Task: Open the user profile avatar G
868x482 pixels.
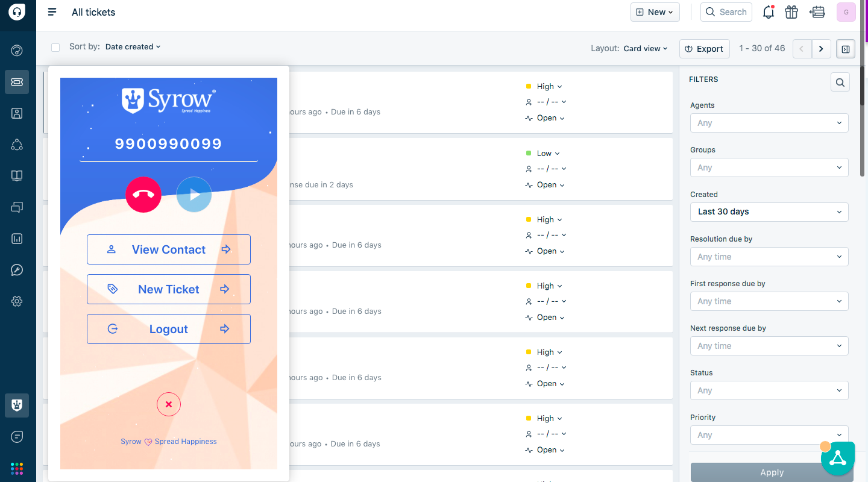Action: tap(846, 12)
